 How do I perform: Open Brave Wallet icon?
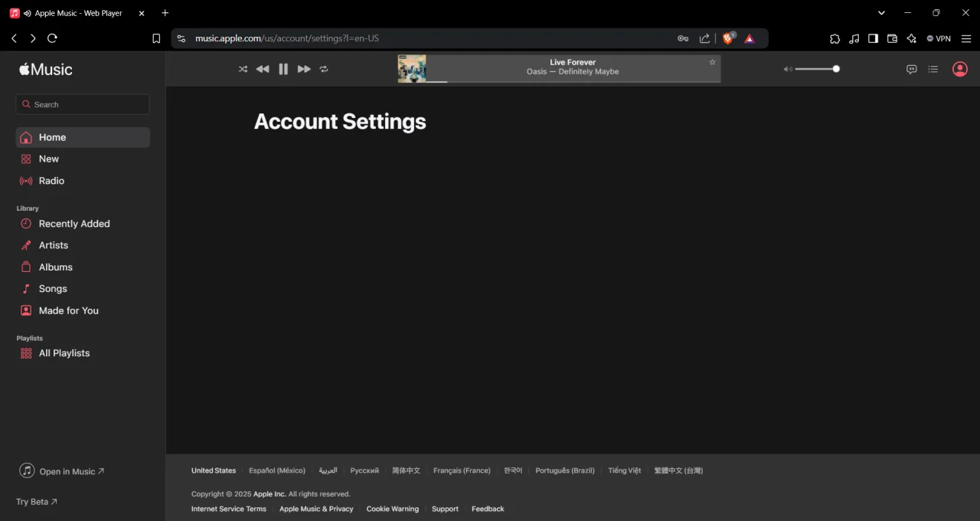(x=892, y=38)
